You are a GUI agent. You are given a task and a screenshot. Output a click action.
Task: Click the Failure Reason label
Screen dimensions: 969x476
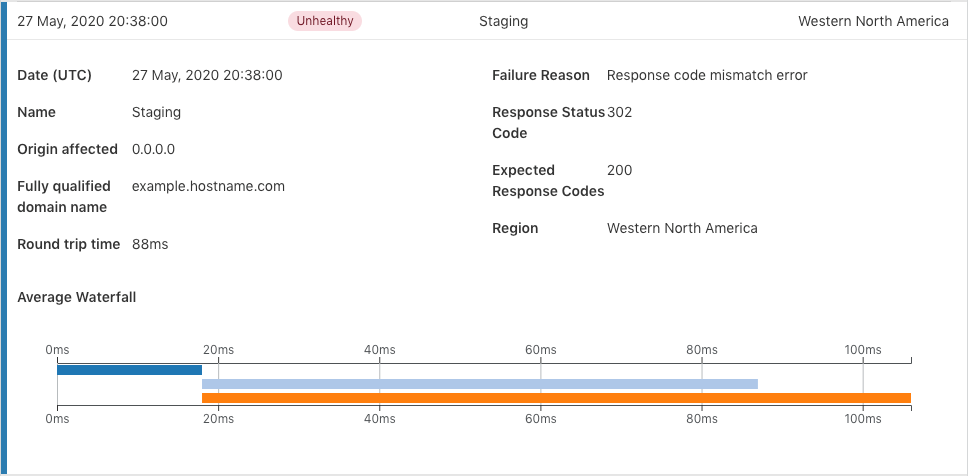point(541,75)
